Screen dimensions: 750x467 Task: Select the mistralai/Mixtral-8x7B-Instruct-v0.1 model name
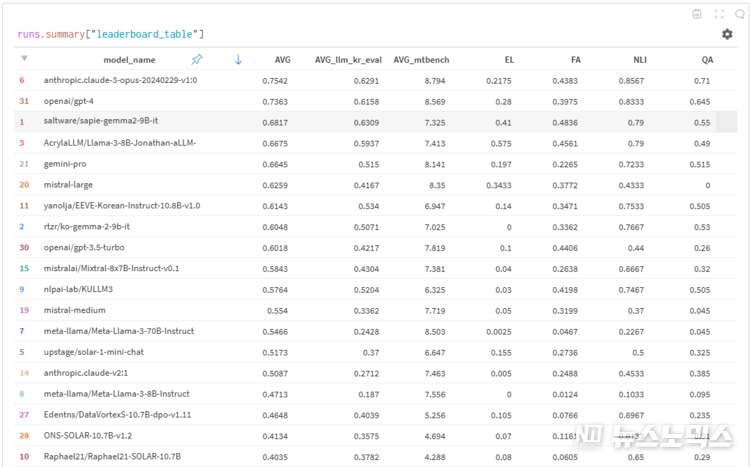[111, 268]
